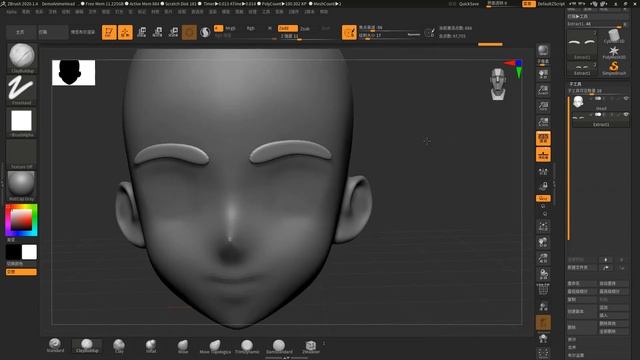640x360 pixels.
Task: Toggle Perspective (Persp) on right shelf
Action: (x=543, y=138)
